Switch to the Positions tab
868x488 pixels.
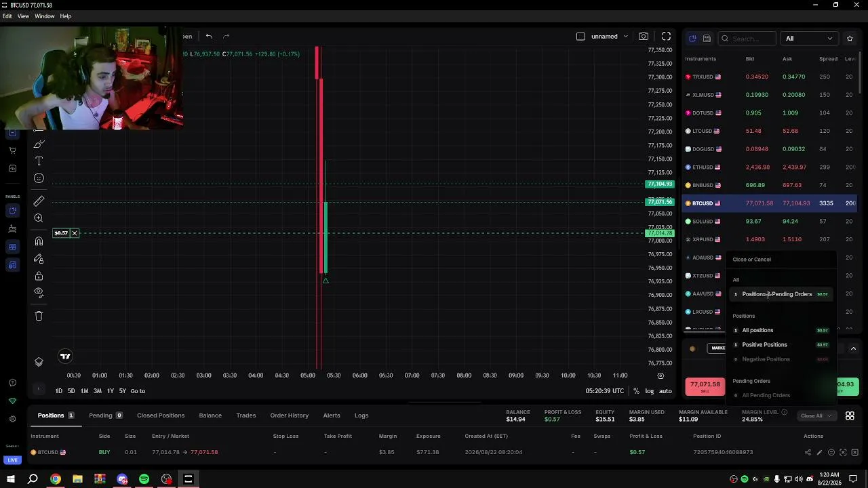(56, 415)
